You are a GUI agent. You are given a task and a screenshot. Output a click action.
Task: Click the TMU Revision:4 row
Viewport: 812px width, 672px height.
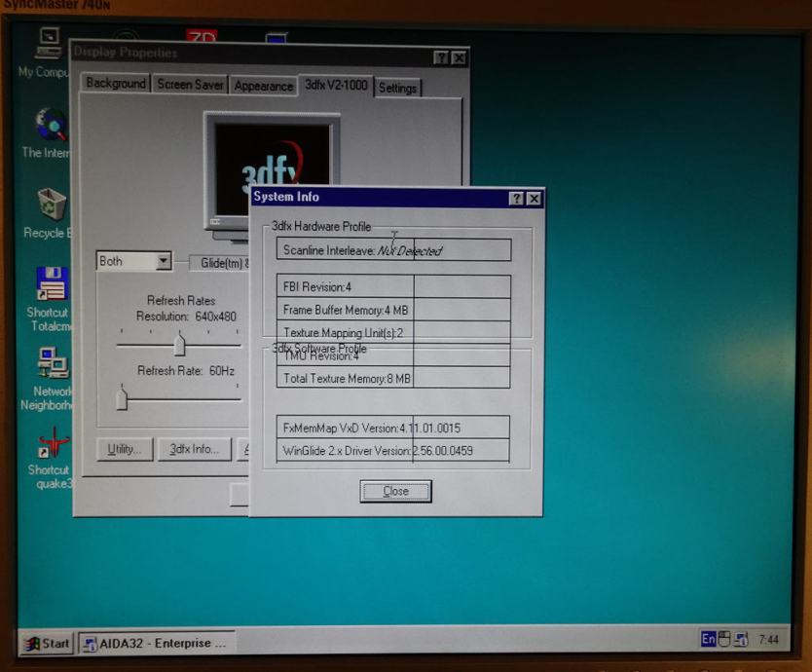[393, 355]
